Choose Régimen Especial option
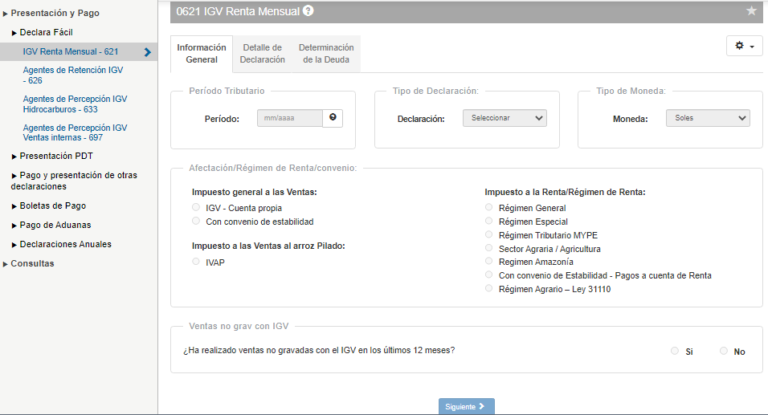This screenshot has height=415, width=768. coord(489,221)
